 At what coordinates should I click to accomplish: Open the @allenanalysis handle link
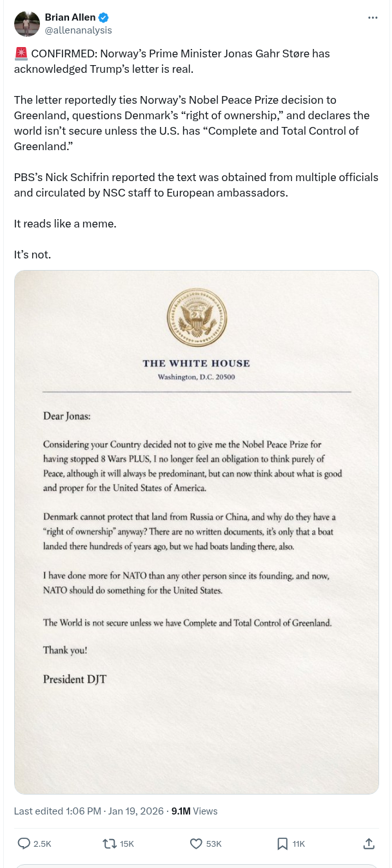tap(78, 30)
